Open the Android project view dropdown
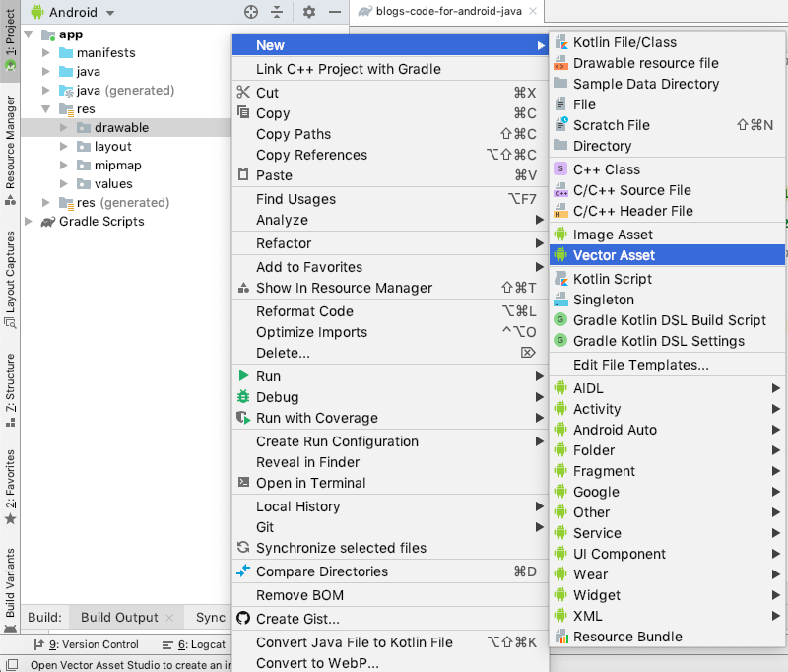 click(73, 12)
